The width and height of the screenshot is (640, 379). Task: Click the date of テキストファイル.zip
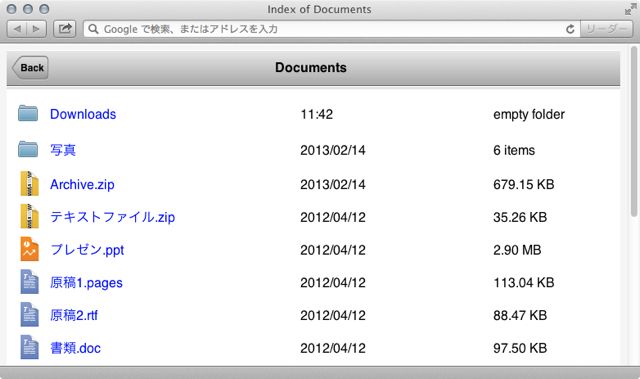(333, 217)
